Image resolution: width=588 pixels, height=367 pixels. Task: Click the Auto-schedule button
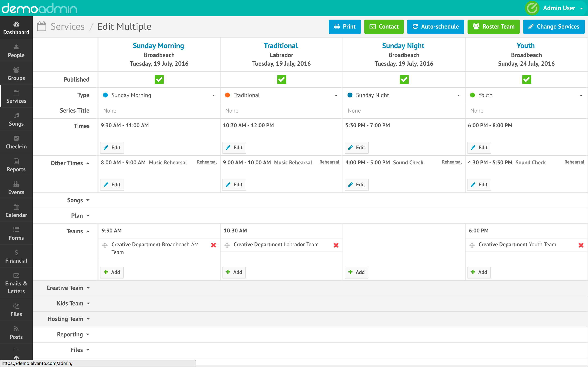(x=435, y=27)
